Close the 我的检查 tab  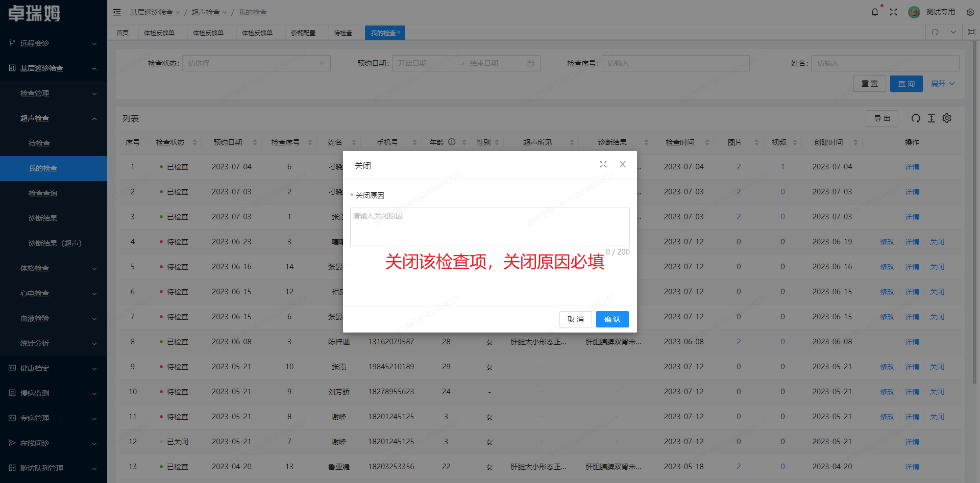[399, 32]
